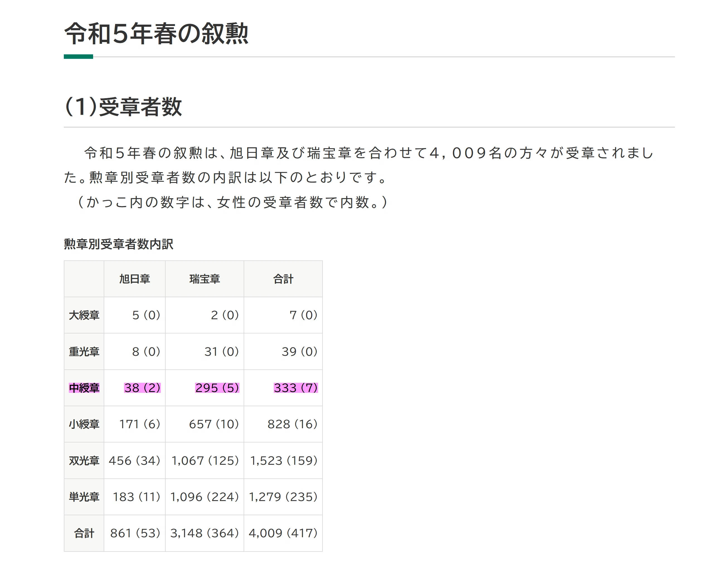Click the heading (1)受章者数

123,106
